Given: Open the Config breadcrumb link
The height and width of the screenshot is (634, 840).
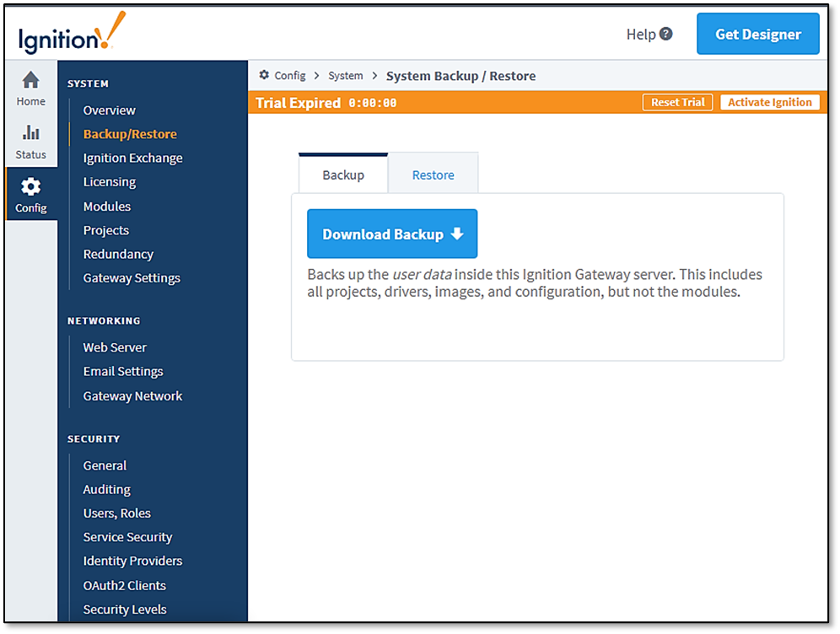Looking at the screenshot, I should (x=290, y=76).
